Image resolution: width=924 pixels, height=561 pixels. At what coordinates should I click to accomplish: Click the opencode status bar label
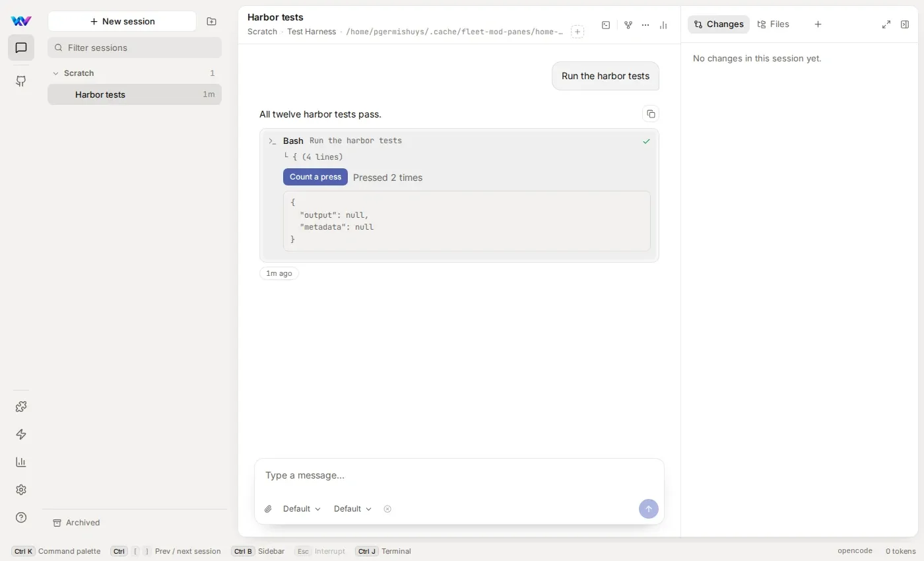tap(855, 551)
